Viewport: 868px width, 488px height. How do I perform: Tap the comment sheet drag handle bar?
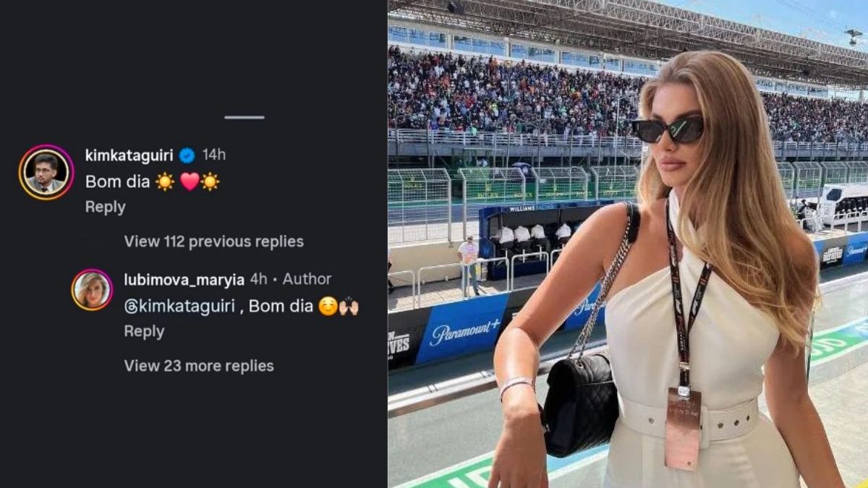244,117
